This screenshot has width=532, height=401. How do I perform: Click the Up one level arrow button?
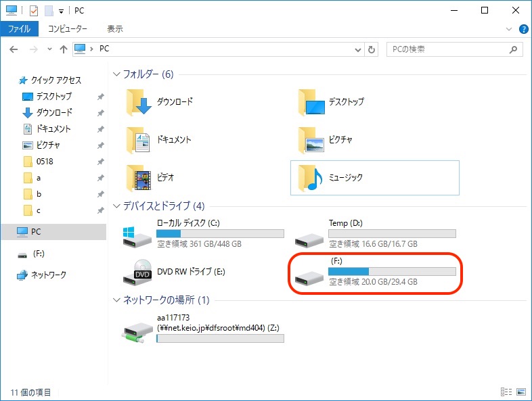tap(64, 49)
